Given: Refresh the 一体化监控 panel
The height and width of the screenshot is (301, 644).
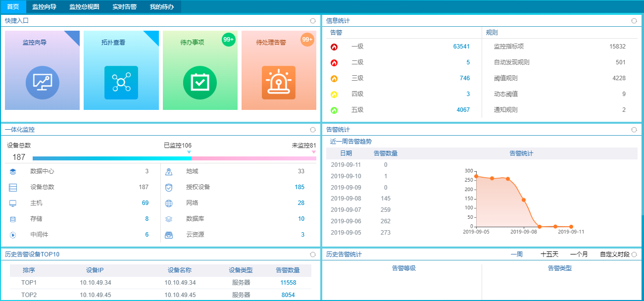Looking at the screenshot, I should pyautogui.click(x=312, y=130).
